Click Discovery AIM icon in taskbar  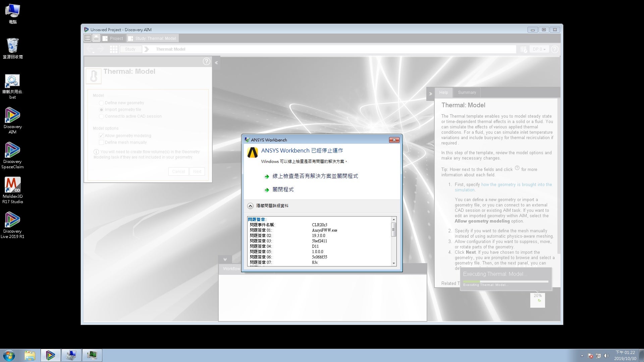[51, 355]
